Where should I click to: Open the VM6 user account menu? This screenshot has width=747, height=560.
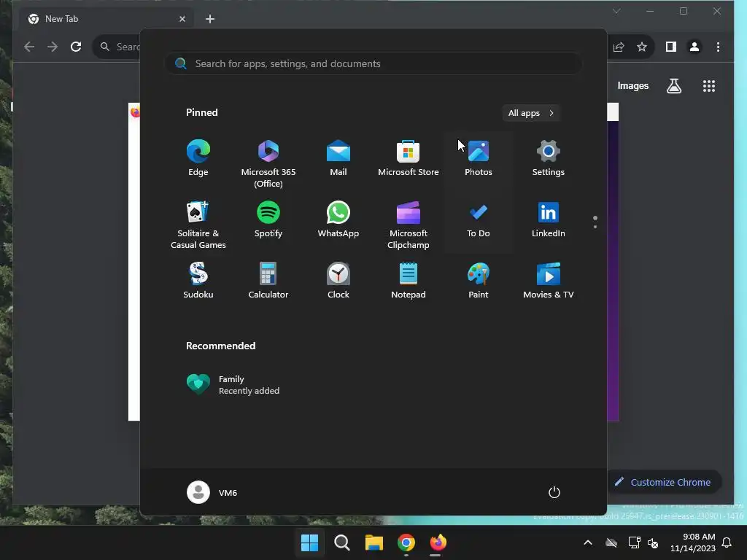tap(212, 492)
